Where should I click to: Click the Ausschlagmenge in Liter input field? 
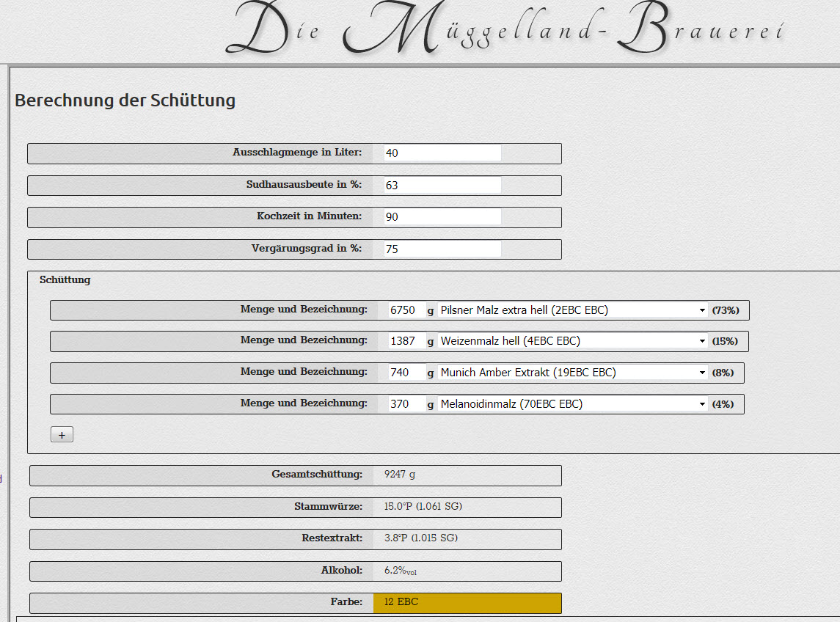[442, 153]
